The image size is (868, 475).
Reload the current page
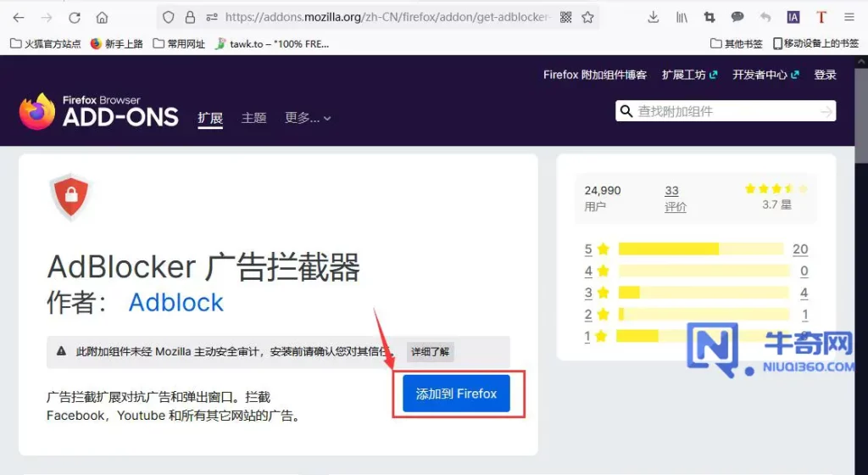pos(75,18)
